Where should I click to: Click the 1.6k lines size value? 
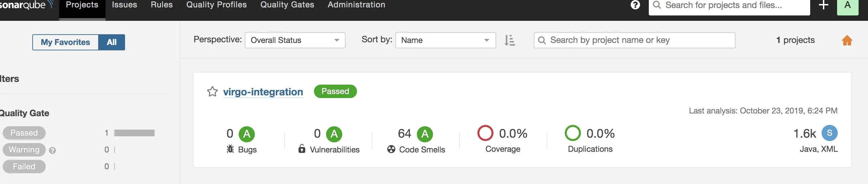[805, 134]
